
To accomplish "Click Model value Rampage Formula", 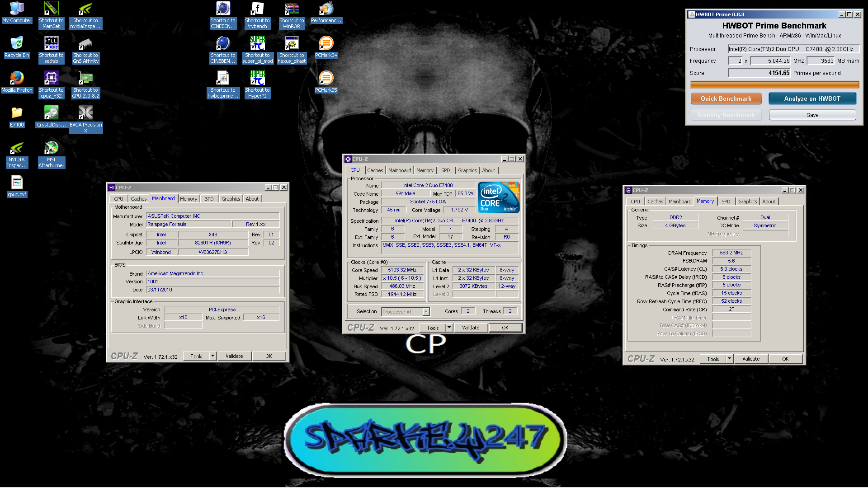I will pos(189,225).
